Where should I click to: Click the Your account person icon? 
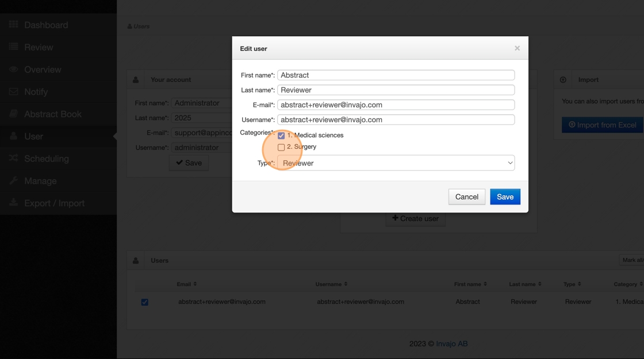click(136, 80)
